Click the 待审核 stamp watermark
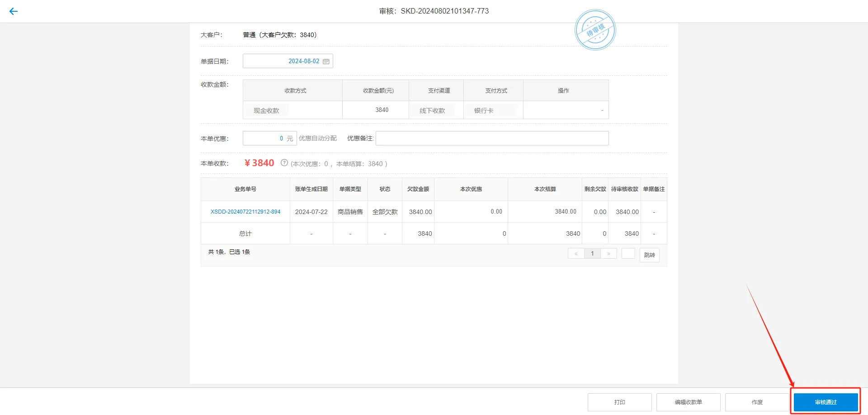 click(x=595, y=30)
